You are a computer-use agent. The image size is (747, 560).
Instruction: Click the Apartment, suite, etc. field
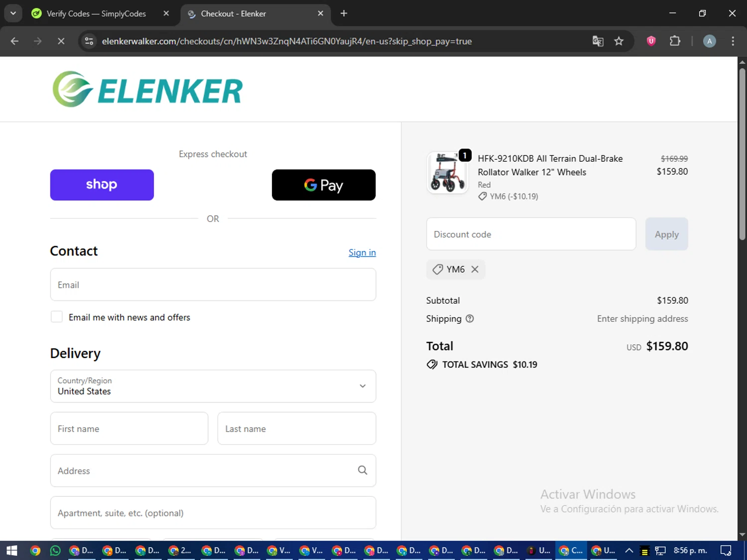tap(213, 513)
